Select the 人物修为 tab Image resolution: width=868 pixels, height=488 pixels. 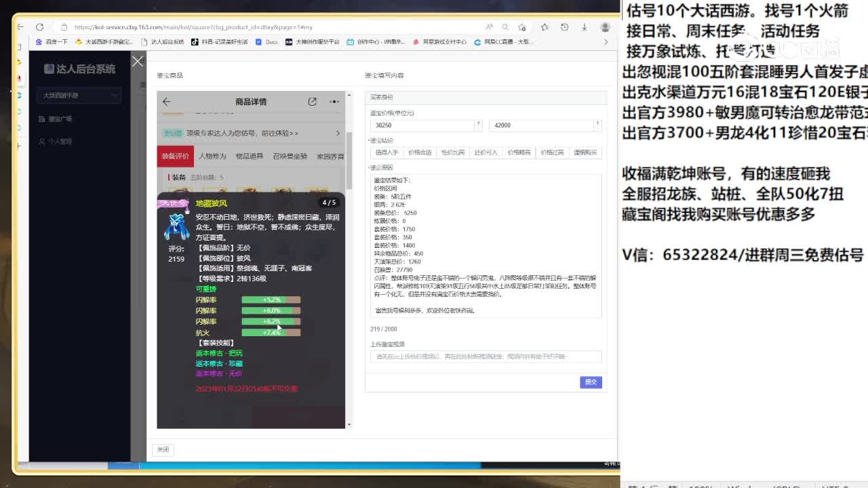click(212, 156)
